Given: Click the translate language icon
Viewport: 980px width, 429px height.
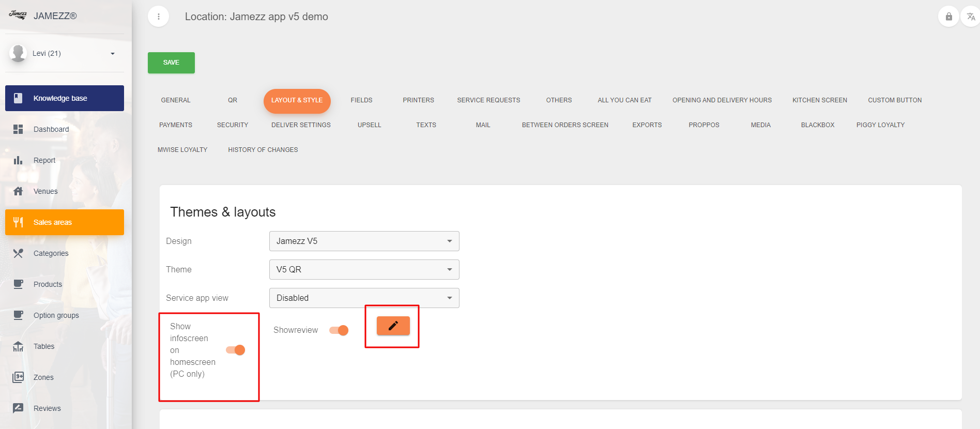Looking at the screenshot, I should 971,17.
